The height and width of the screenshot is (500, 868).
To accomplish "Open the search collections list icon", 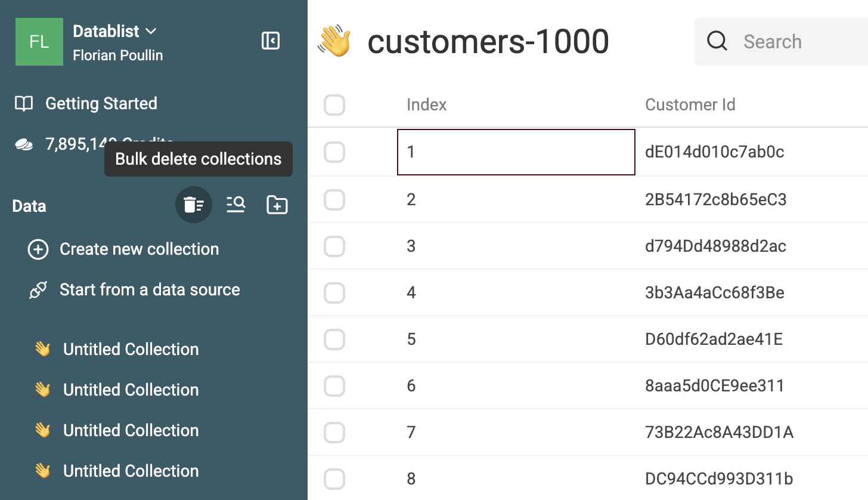I will click(236, 205).
